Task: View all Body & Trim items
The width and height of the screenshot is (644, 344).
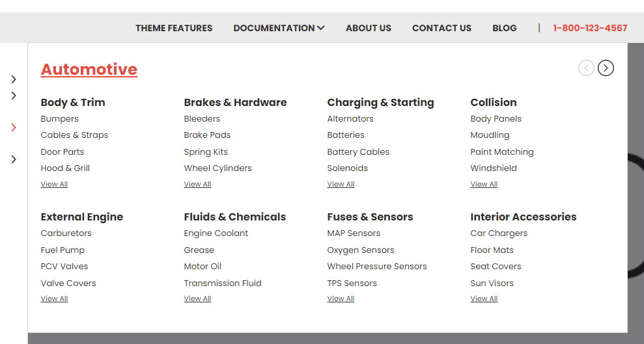Action: point(54,184)
